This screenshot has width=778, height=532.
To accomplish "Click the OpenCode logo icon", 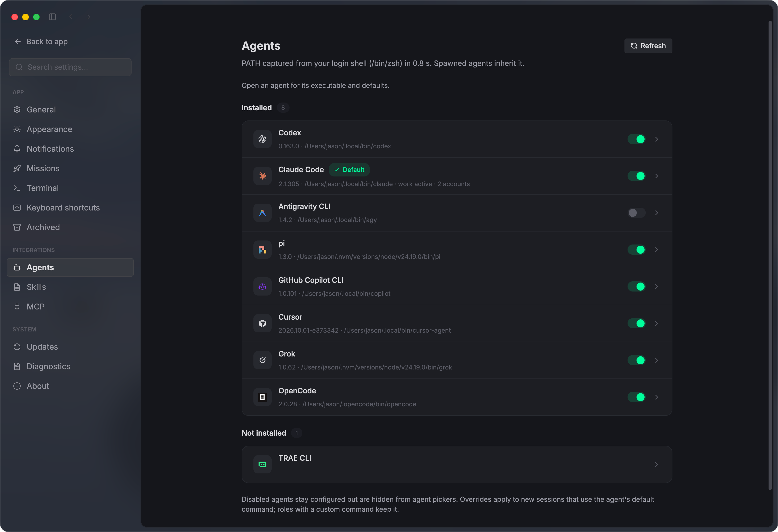I will [x=262, y=397].
